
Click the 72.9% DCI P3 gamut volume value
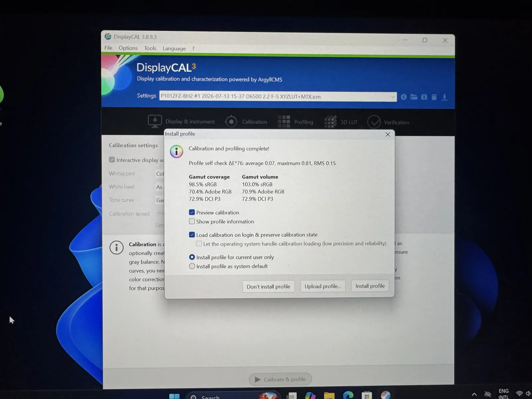[x=257, y=199]
